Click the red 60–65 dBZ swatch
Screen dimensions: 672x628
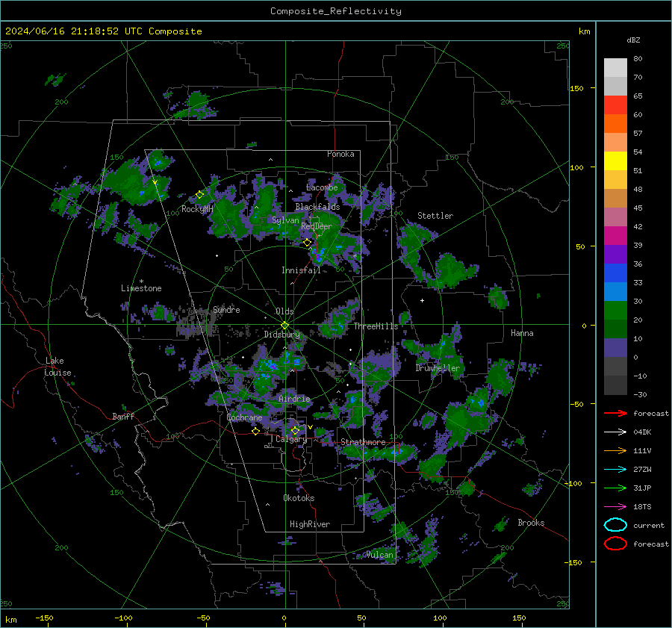click(x=615, y=105)
